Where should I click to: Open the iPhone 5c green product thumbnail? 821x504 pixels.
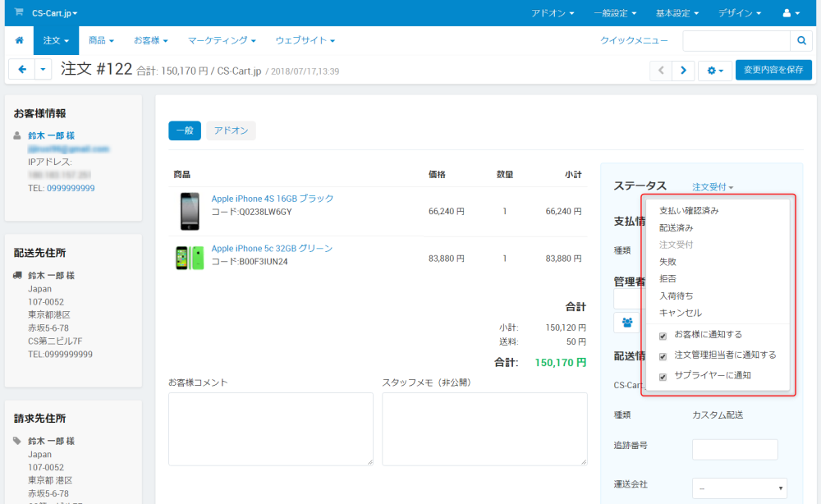click(x=190, y=258)
